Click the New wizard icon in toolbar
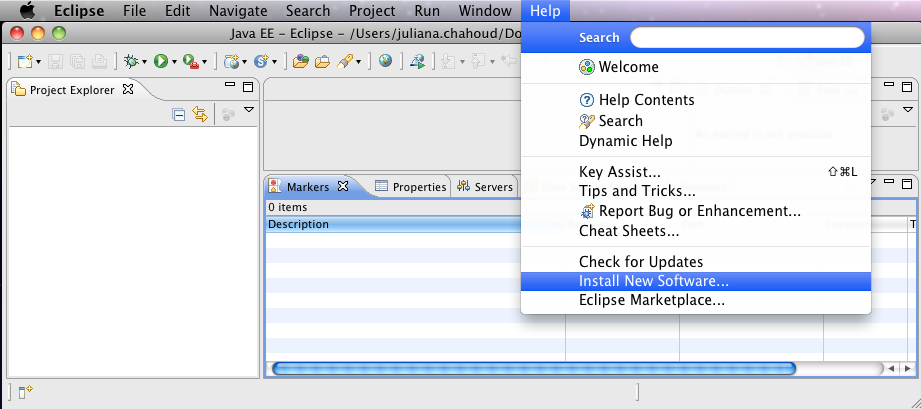 click(24, 61)
